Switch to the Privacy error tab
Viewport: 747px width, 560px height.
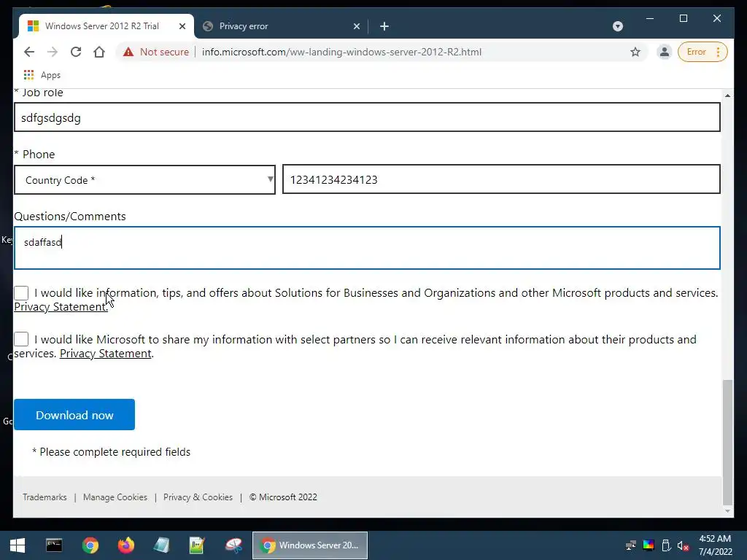pos(281,26)
